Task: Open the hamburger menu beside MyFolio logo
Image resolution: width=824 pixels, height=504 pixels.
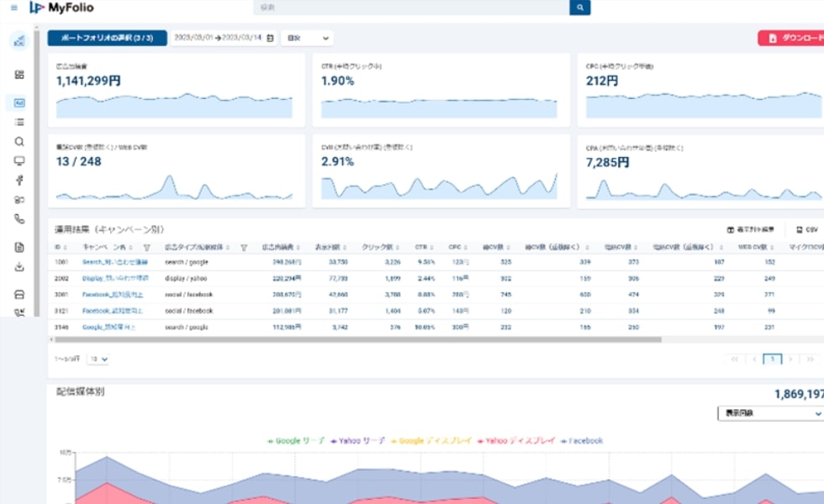Action: tap(13, 8)
